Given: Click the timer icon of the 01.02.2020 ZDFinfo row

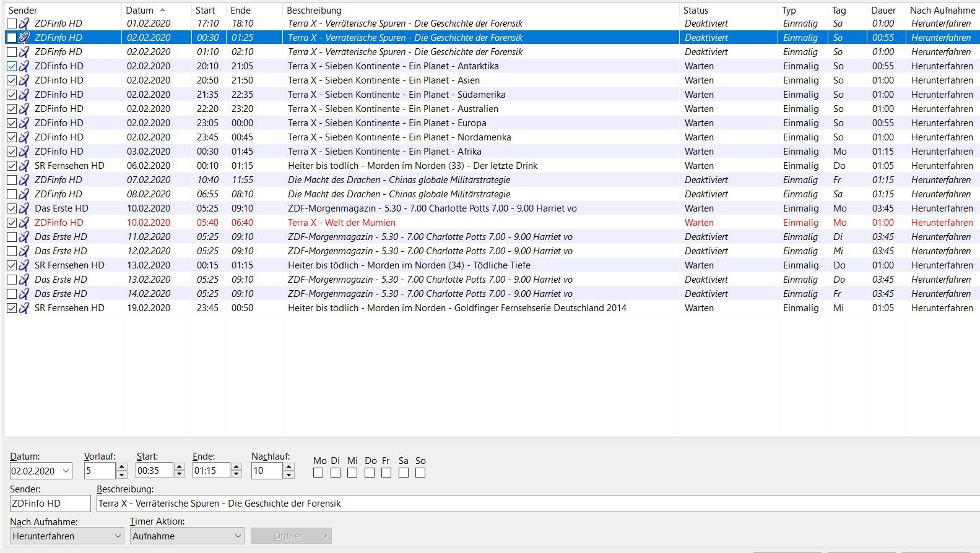Looking at the screenshot, I should click(x=24, y=24).
